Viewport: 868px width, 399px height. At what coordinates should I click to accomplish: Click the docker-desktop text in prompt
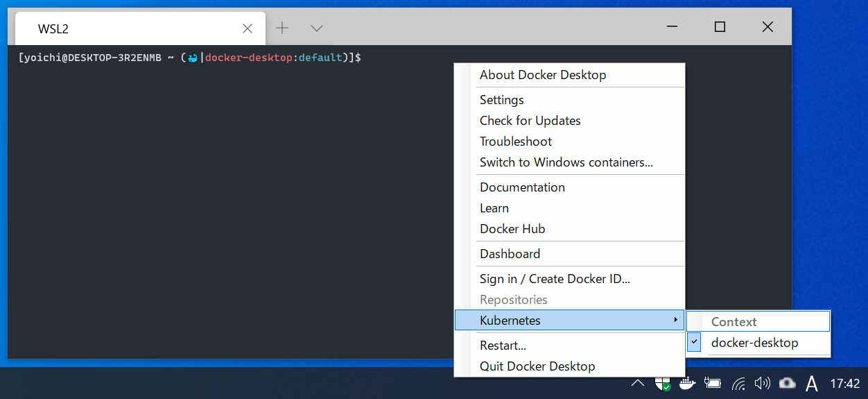click(249, 58)
